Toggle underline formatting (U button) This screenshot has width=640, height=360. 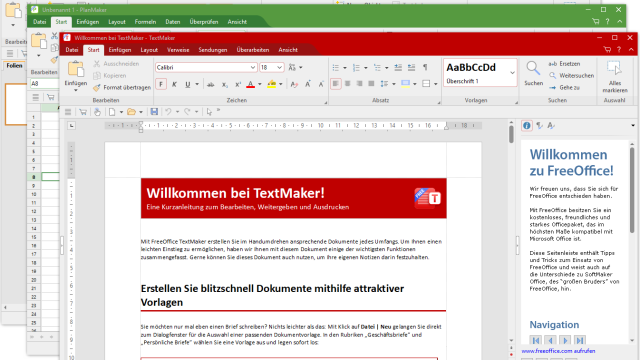coord(187,84)
